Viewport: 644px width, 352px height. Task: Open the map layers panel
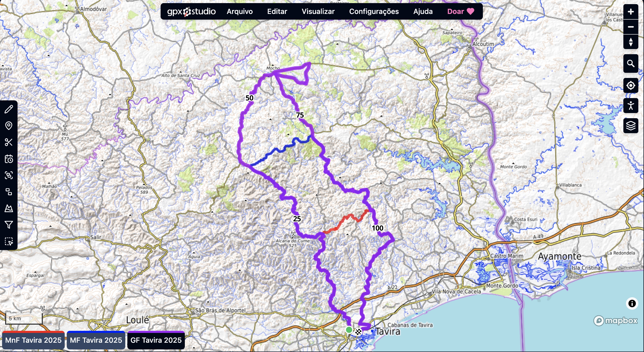click(x=631, y=126)
